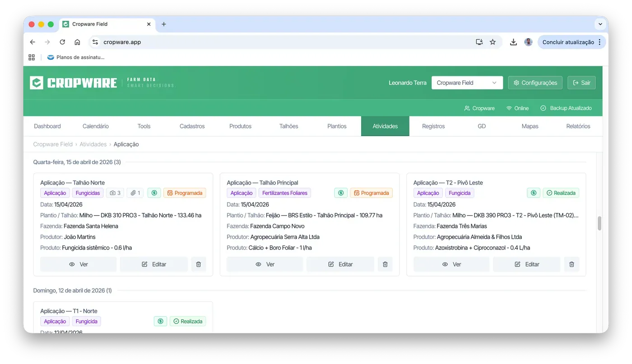The height and width of the screenshot is (364, 632).
Task: Go back in browser history
Action: [33, 42]
